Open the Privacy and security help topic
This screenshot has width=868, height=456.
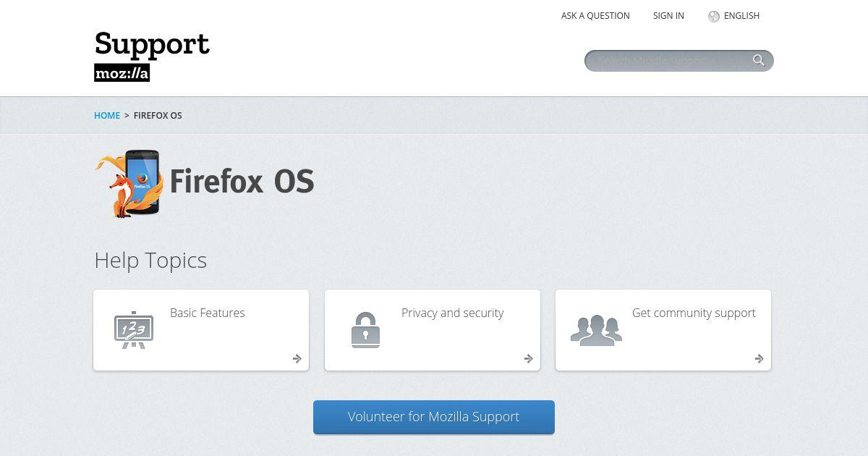(x=433, y=330)
